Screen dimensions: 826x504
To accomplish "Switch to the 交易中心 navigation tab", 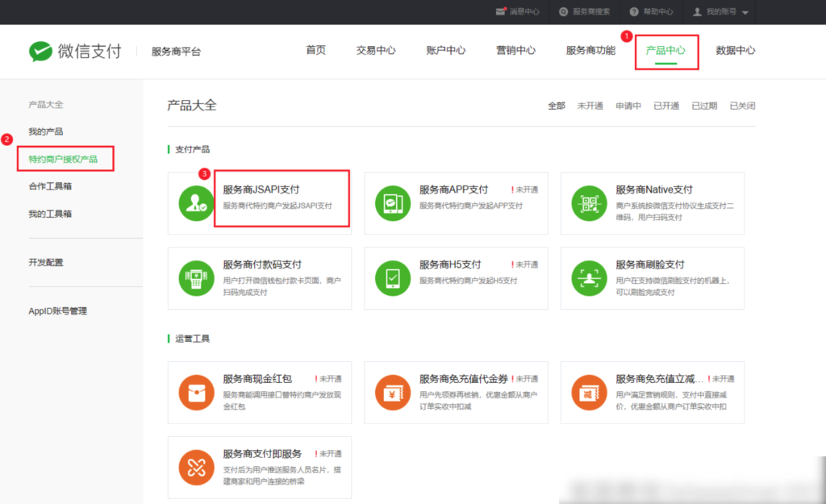I will click(376, 50).
